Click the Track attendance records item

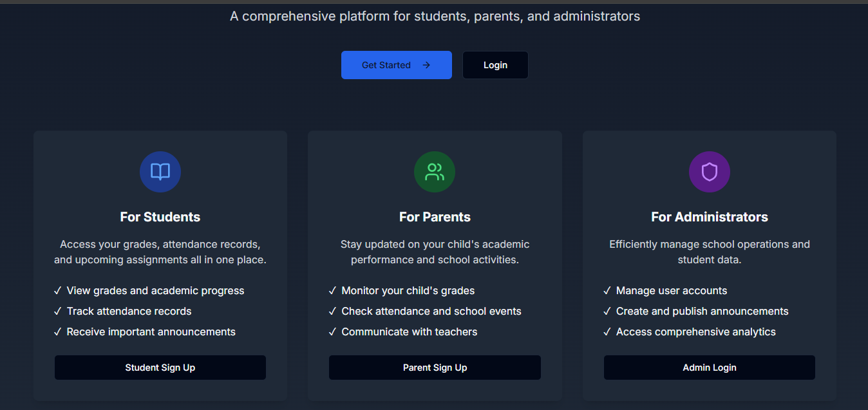[129, 312]
